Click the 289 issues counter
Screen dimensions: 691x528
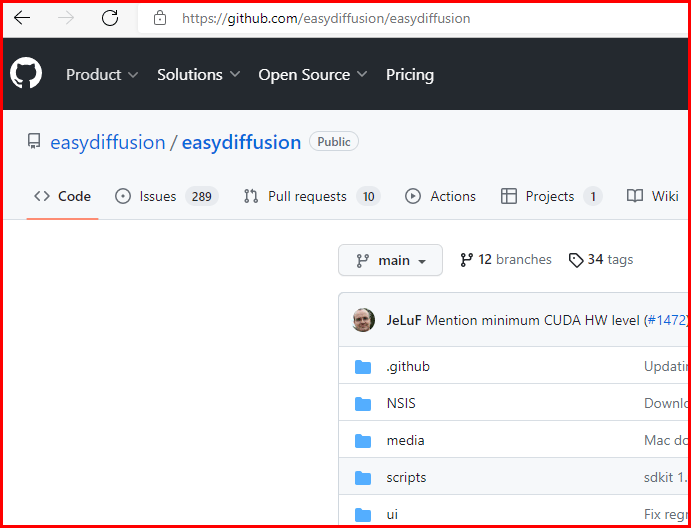coord(202,197)
